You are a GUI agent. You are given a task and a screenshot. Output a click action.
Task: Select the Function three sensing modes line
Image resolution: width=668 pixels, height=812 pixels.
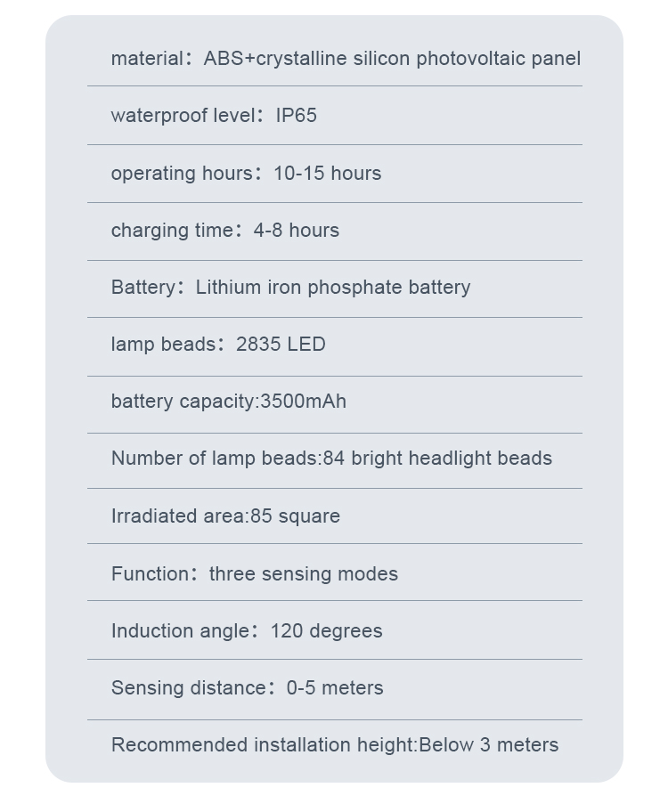point(255,574)
